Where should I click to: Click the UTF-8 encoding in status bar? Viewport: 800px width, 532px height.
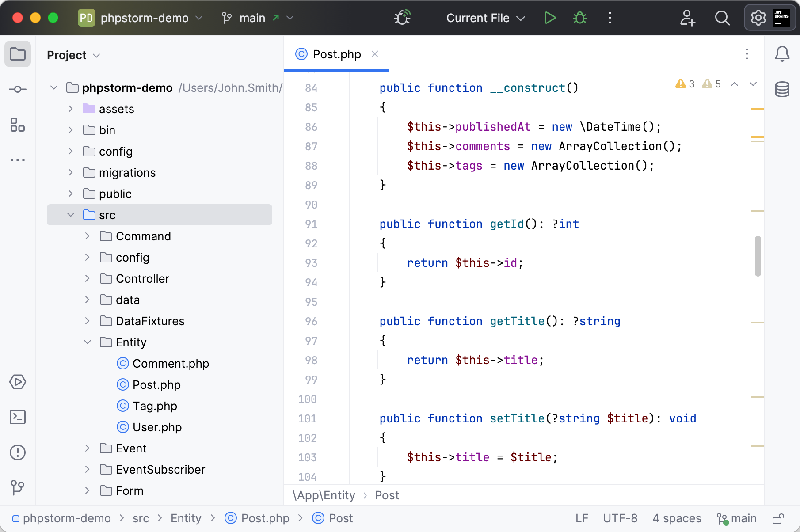tap(620, 518)
